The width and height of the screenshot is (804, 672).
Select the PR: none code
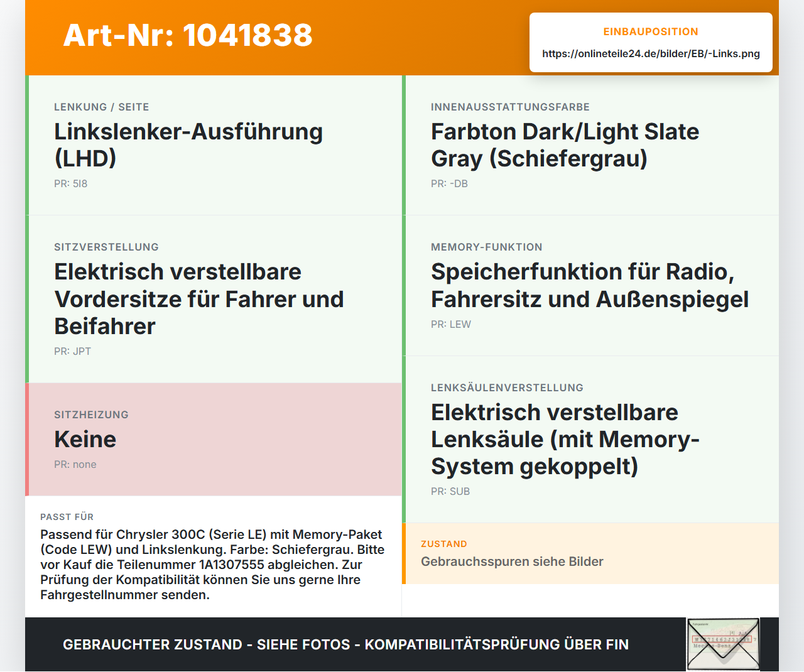(75, 464)
